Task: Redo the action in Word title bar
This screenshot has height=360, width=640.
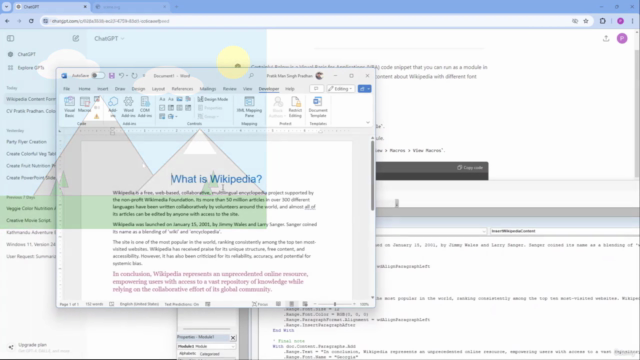Action: [x=134, y=76]
